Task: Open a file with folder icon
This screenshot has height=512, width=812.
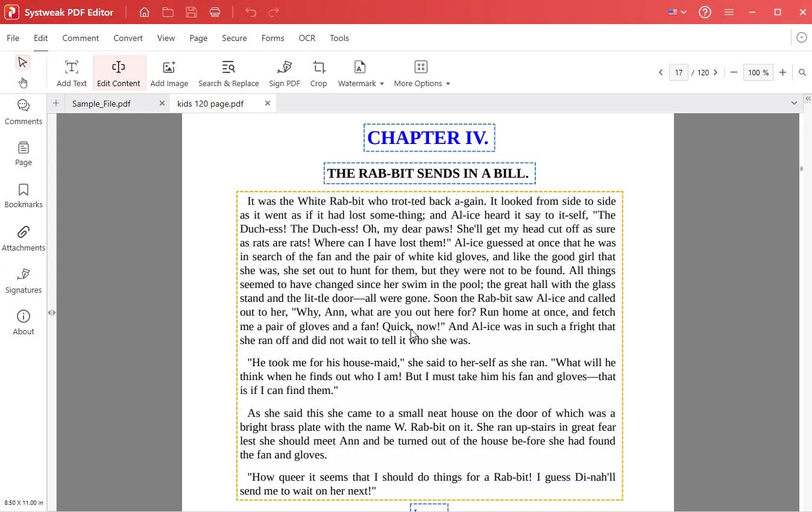Action: point(168,12)
